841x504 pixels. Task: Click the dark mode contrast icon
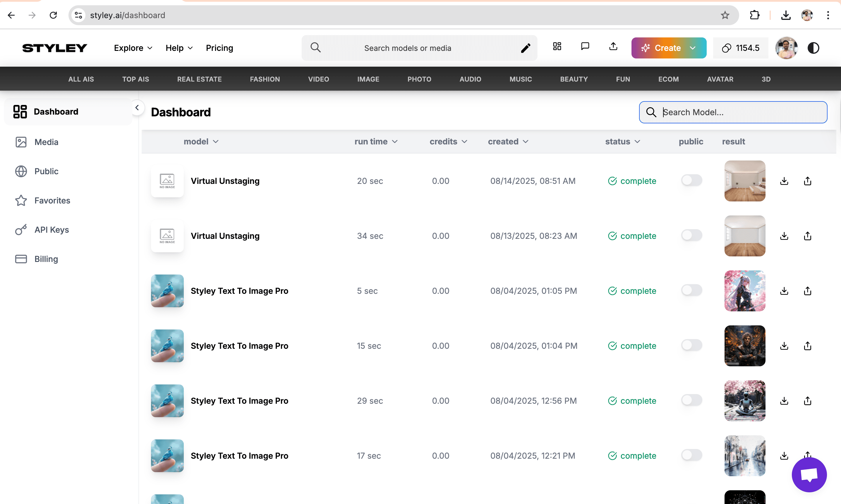813,48
